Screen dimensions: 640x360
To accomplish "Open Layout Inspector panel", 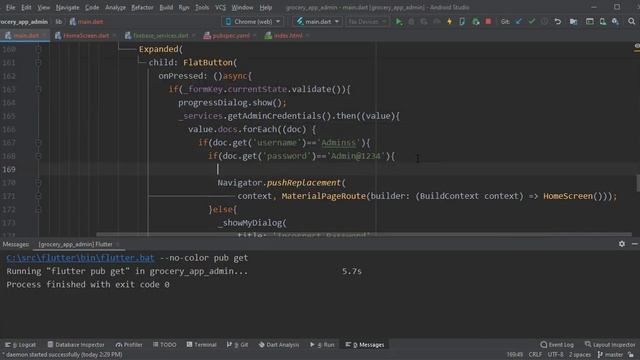I will pyautogui.click(x=610, y=345).
